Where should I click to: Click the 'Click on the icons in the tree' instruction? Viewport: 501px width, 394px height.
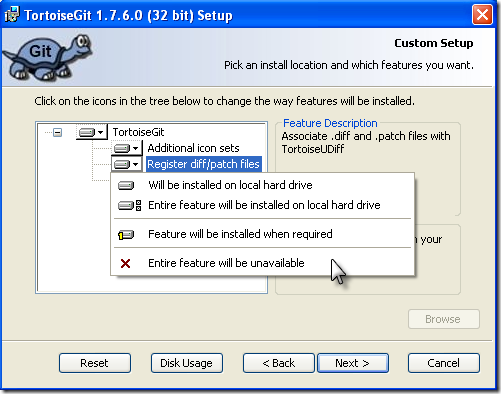click(224, 101)
